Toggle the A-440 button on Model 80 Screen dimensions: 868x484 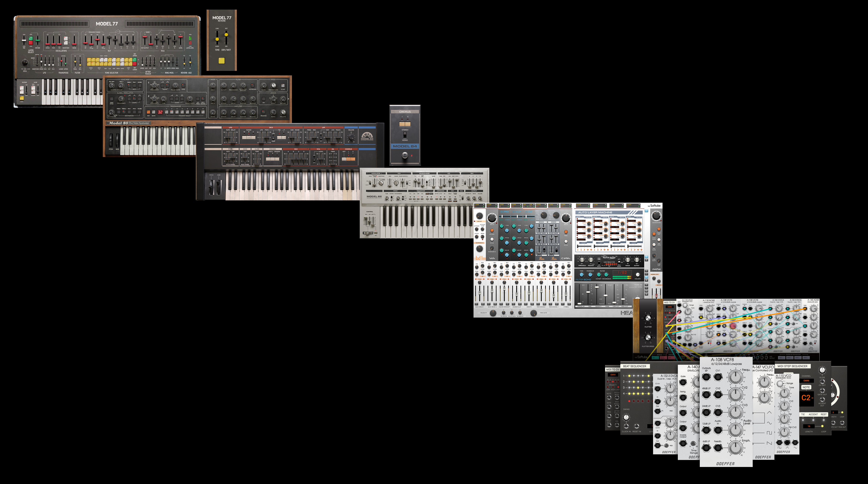click(283, 86)
